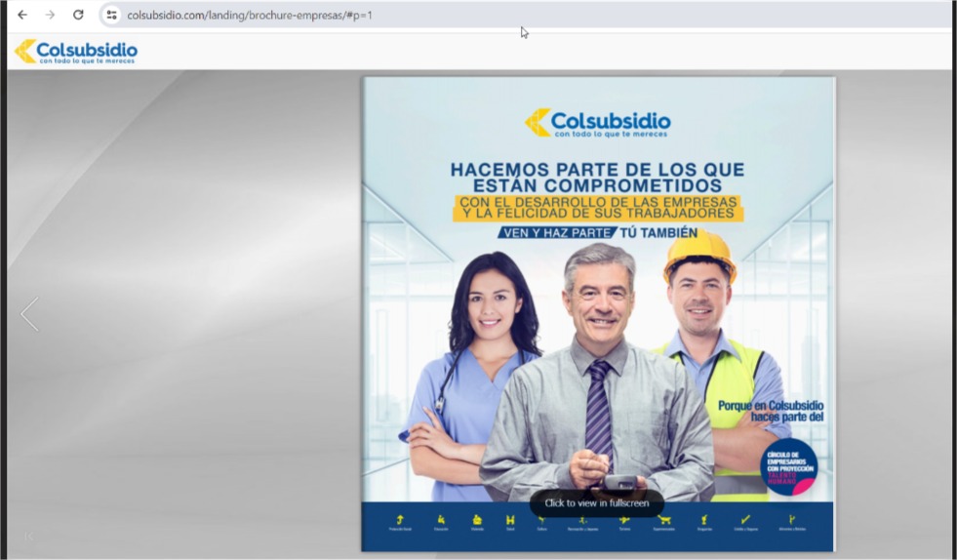This screenshot has height=560, width=957.
Task: Select the Turismo airplane icon
Action: pos(624,520)
